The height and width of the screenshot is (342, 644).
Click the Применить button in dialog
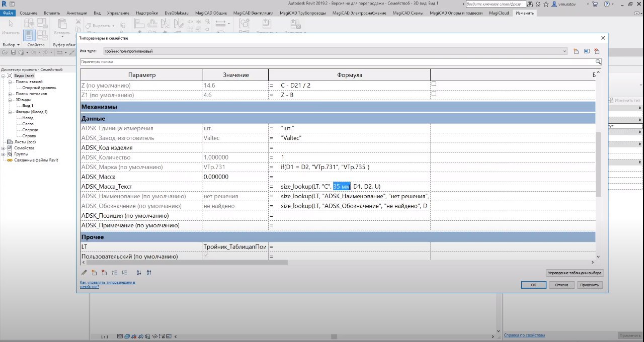589,285
